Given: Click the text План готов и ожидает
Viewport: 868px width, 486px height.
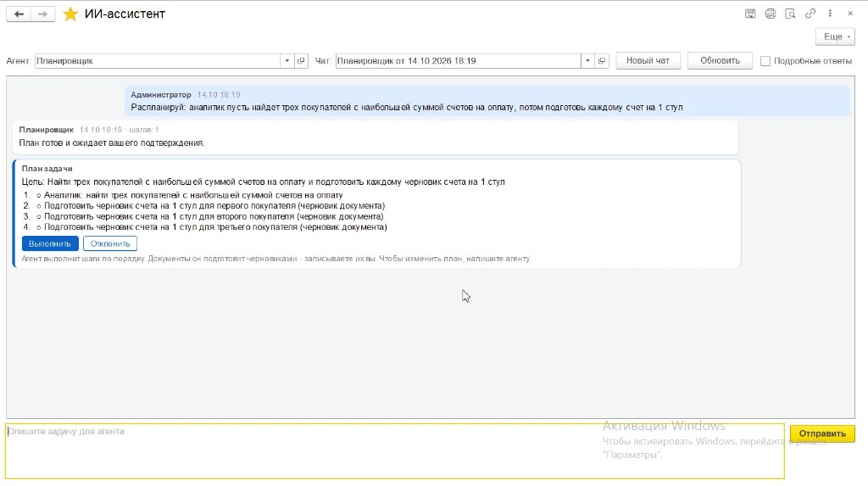Looking at the screenshot, I should coord(112,143).
